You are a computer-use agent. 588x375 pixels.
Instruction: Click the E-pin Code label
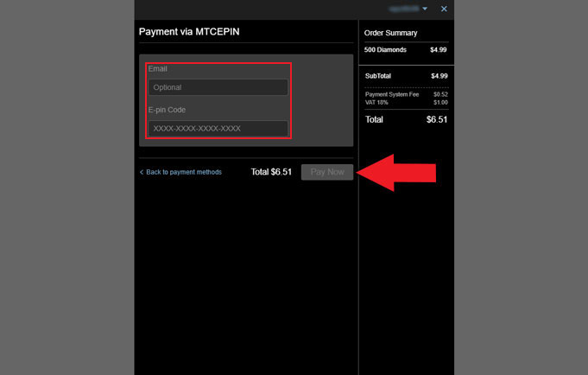[x=167, y=110]
